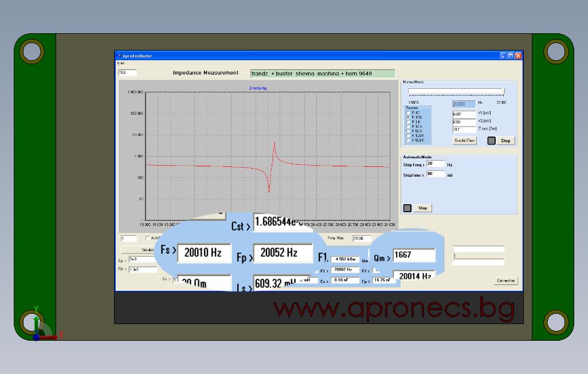Close the AproAnalisator window
This screenshot has height=374, width=588.
click(x=518, y=56)
